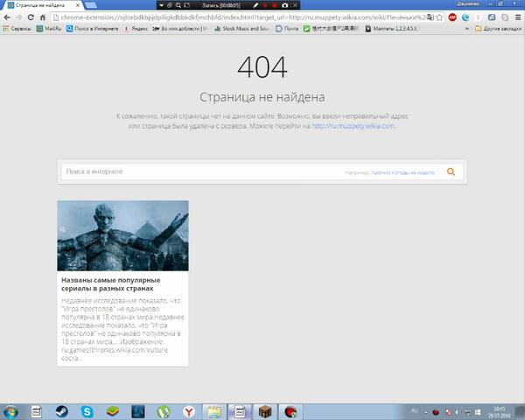Open the red AdBlock extension icon

point(452,17)
